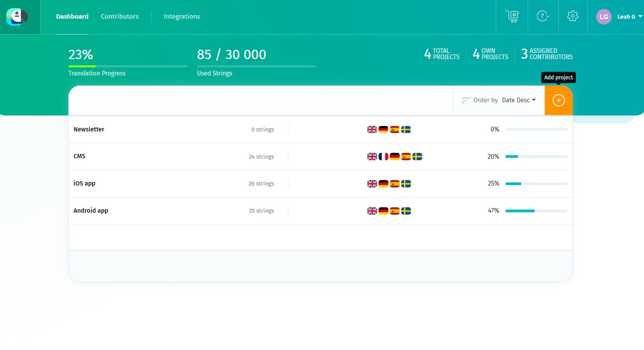Select the German flag in Newsletter row

point(383,129)
